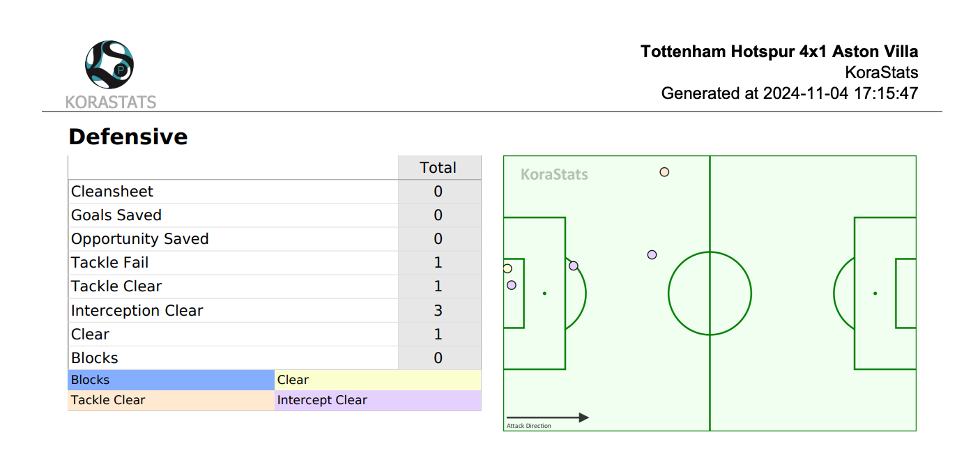Screen dimensions: 980x453
Task: Click the Tottenham Hotspur 4x1 Aston Villa title
Action: [x=779, y=52]
